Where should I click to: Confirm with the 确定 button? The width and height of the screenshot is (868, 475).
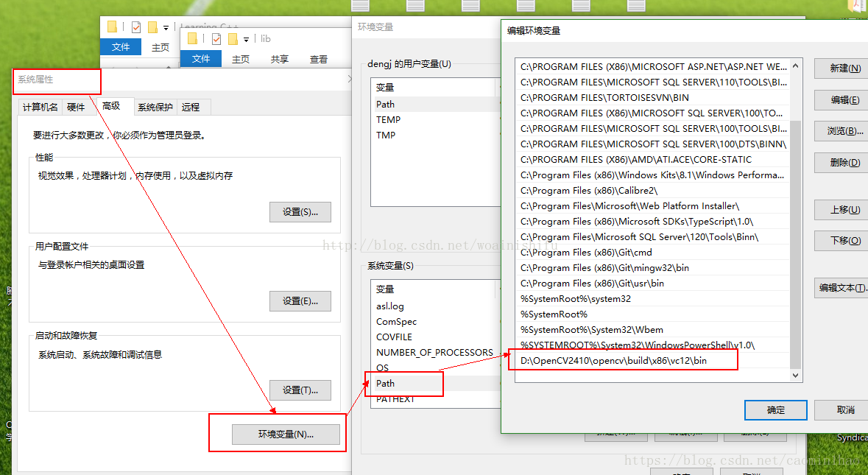point(775,410)
